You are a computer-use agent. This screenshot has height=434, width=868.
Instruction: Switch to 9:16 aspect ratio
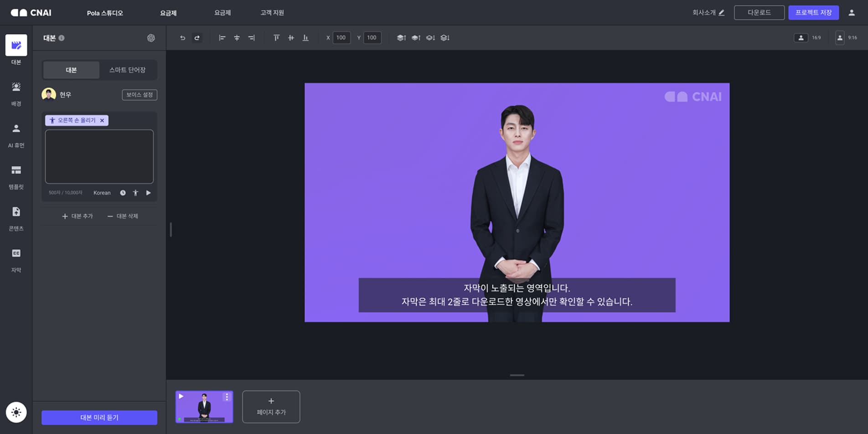(846, 38)
